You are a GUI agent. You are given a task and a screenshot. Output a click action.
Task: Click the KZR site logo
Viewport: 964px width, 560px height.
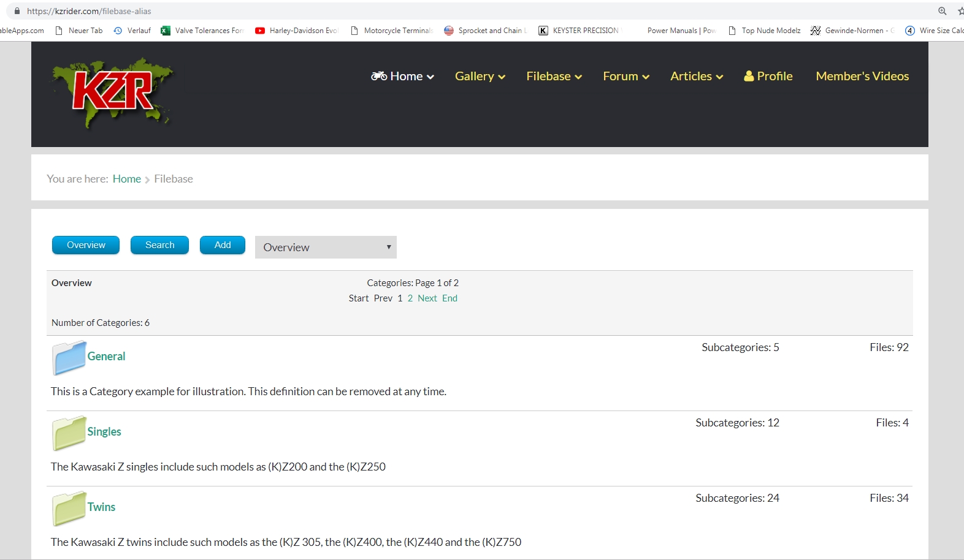coord(112,93)
